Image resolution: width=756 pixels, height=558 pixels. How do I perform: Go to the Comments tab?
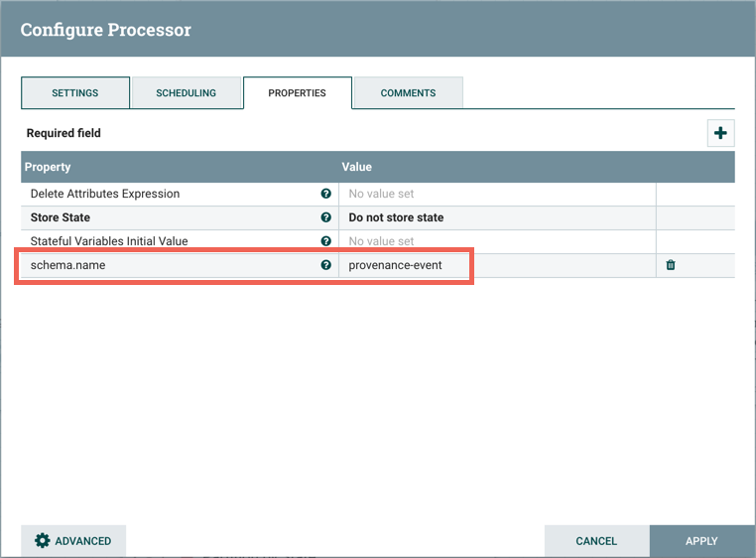(x=408, y=93)
